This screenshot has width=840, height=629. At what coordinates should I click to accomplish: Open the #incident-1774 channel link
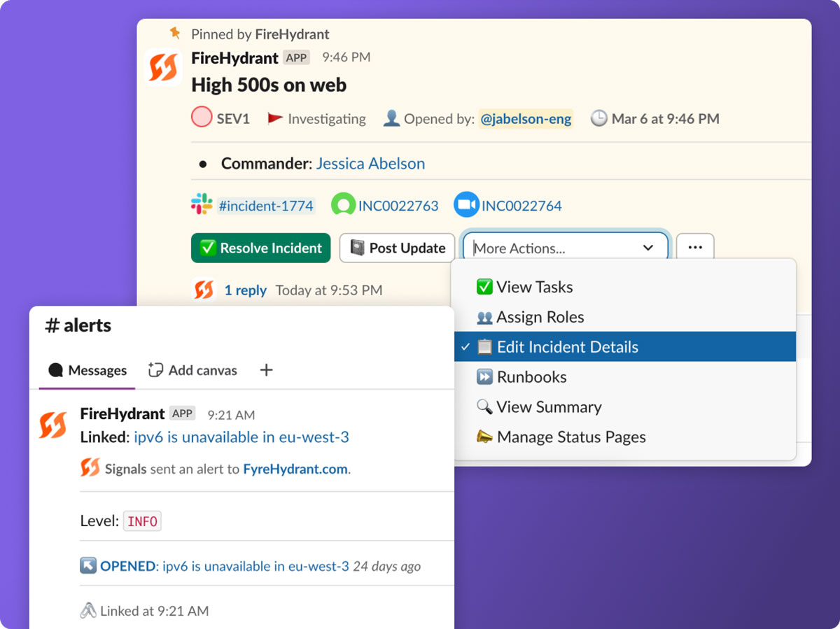click(x=266, y=206)
